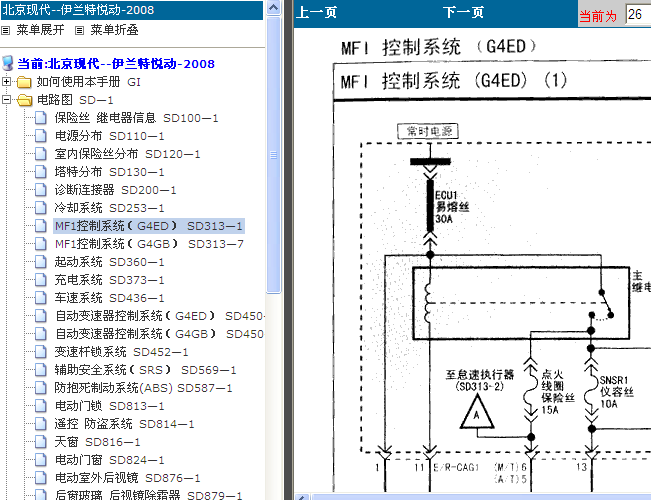Image resolution: width=651 pixels, height=500 pixels.
Task: Click the 如何使用本手册 GI label
Action: [88, 82]
